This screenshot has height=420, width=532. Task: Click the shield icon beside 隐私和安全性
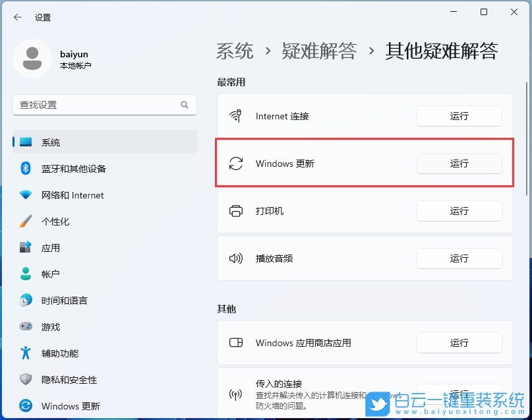tap(25, 380)
